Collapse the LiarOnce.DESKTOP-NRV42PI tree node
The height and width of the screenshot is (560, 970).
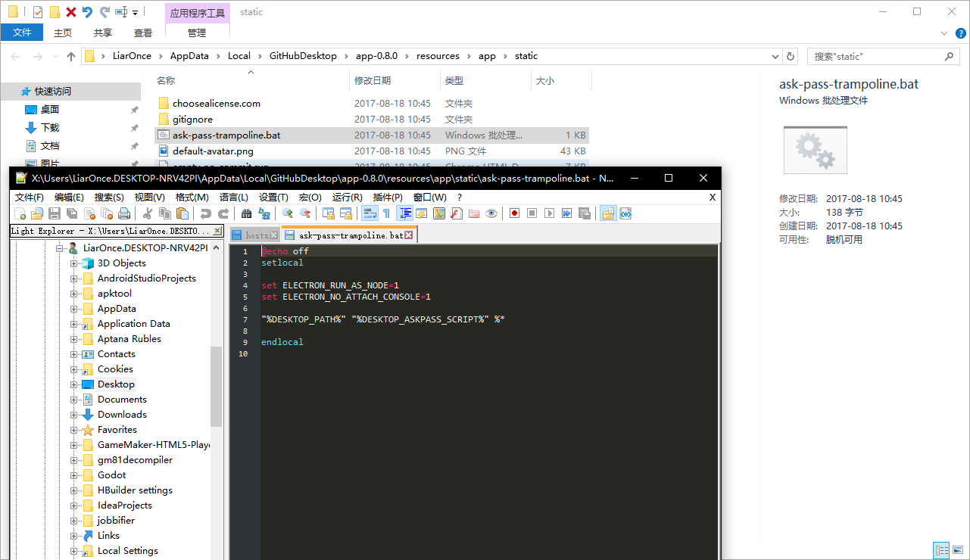pos(59,248)
